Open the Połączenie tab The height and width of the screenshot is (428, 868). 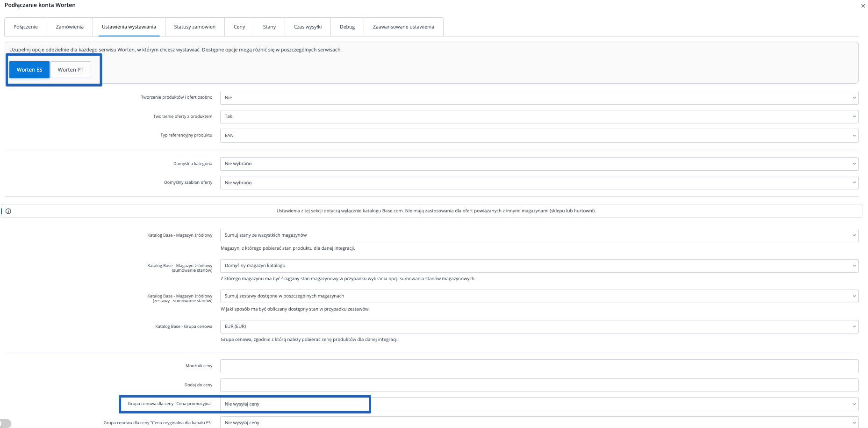pyautogui.click(x=26, y=27)
